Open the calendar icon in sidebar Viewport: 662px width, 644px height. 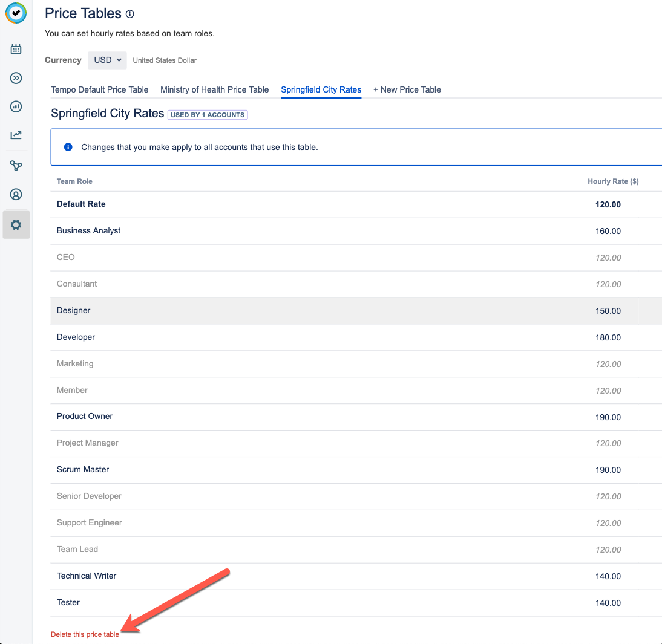(16, 49)
